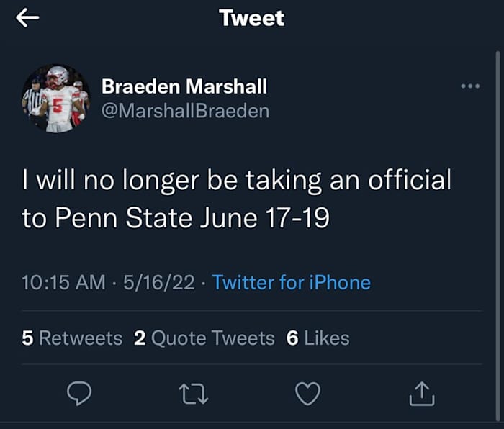Like the tweet with heart icon
The height and width of the screenshot is (429, 504).
[x=308, y=392]
